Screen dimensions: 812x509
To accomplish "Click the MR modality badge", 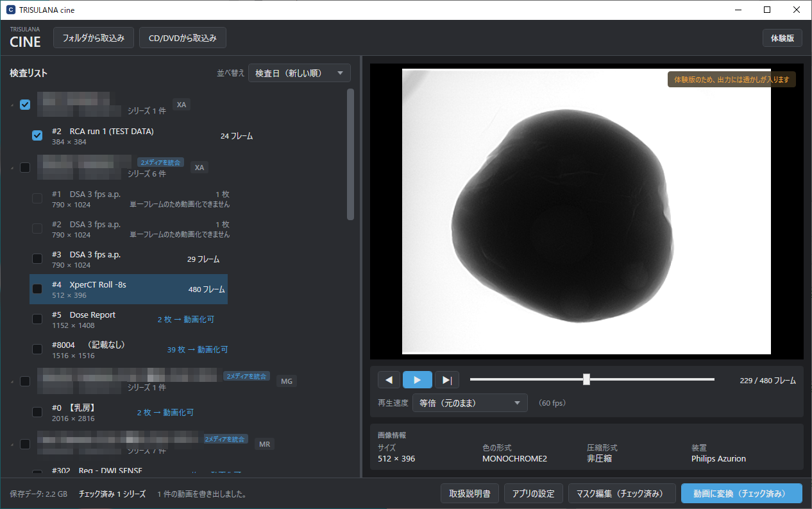I will point(265,444).
